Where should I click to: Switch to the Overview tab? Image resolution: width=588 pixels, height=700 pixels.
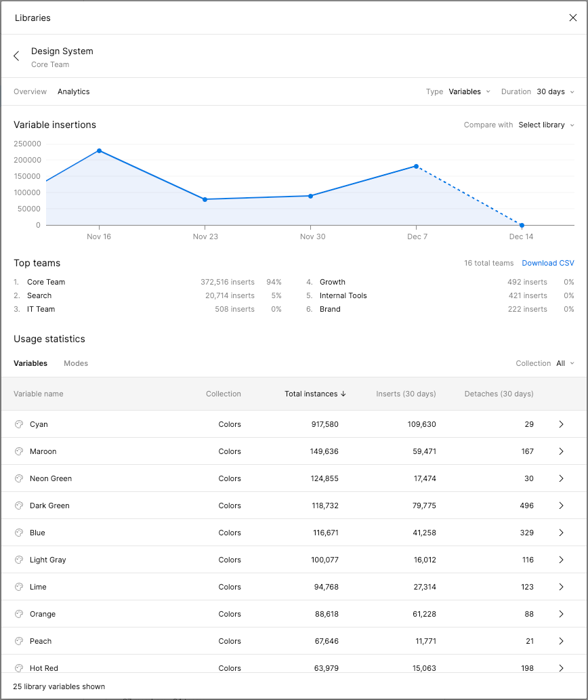click(x=30, y=91)
